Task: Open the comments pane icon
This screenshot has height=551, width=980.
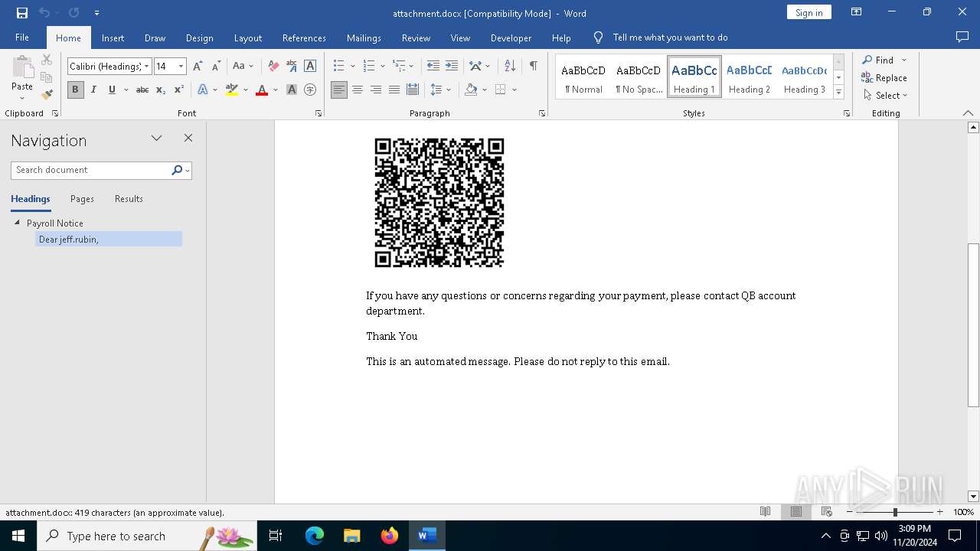Action: click(962, 37)
